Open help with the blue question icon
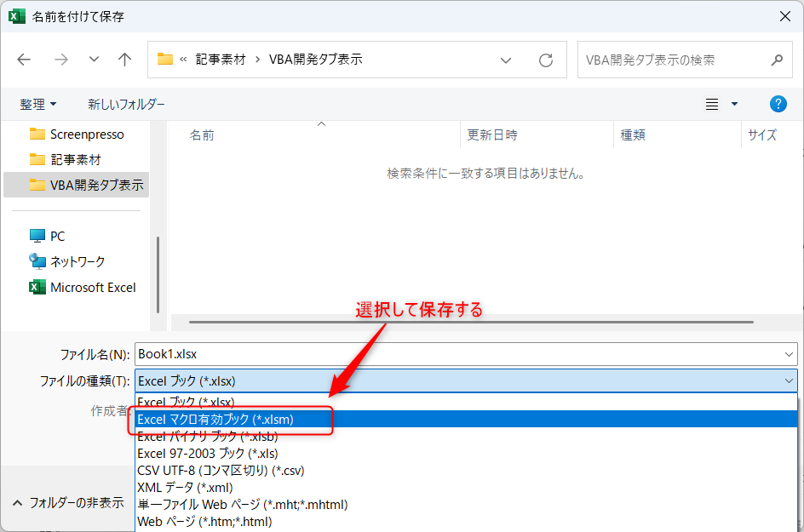The image size is (804, 532). point(778,104)
